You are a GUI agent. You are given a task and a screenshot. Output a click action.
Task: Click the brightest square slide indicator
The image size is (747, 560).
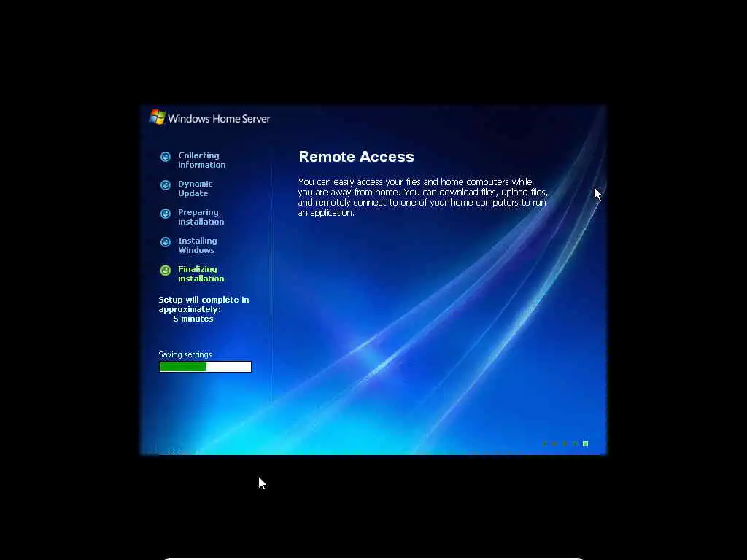(x=586, y=444)
